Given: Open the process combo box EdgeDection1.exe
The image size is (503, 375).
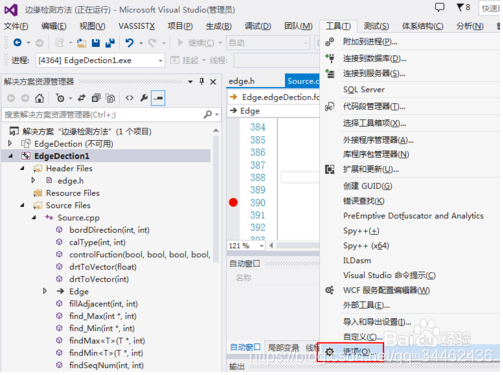Looking at the screenshot, I should tap(100, 60).
